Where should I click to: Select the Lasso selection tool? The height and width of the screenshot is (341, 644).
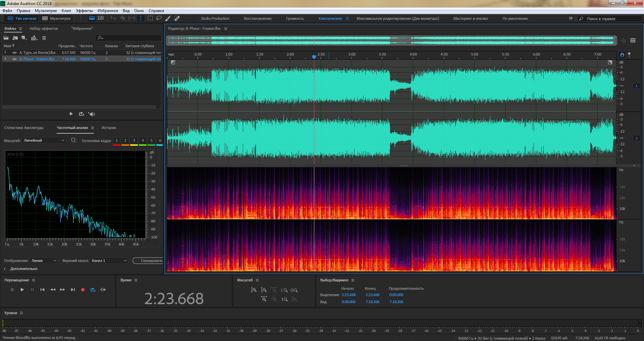click(159, 18)
